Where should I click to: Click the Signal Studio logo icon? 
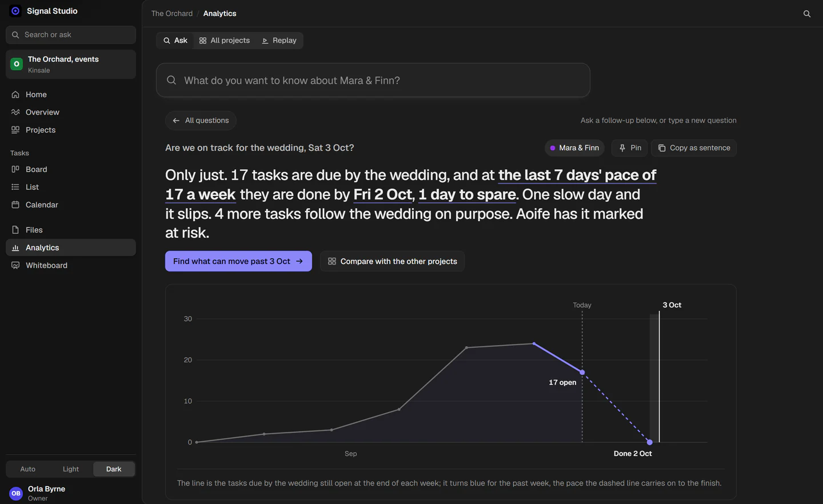15,11
